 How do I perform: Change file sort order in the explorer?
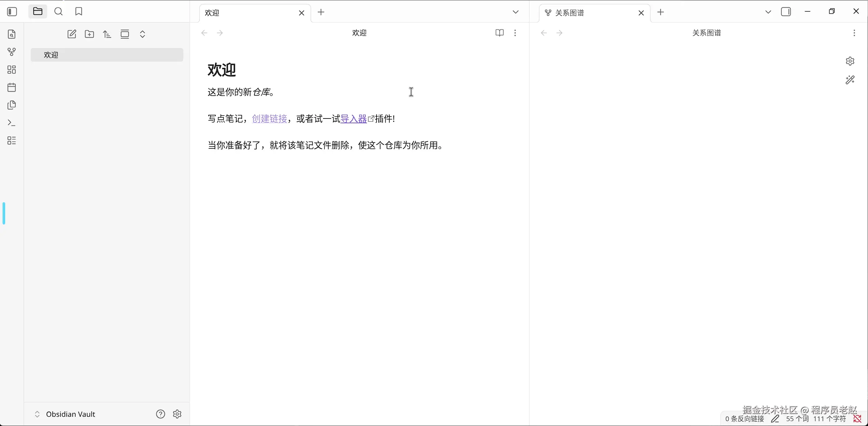click(x=107, y=34)
